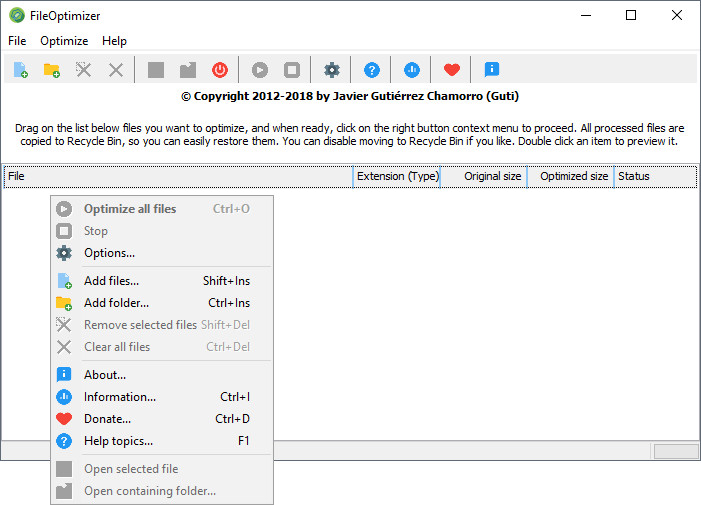Click the Extension (Type) column header
Image resolution: width=701 pixels, height=505 pixels.
[x=395, y=176]
